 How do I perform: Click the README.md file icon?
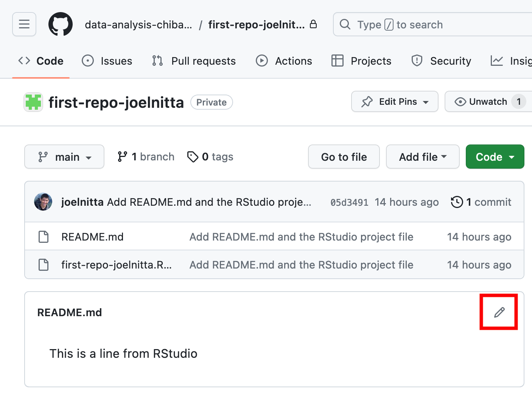click(x=44, y=237)
